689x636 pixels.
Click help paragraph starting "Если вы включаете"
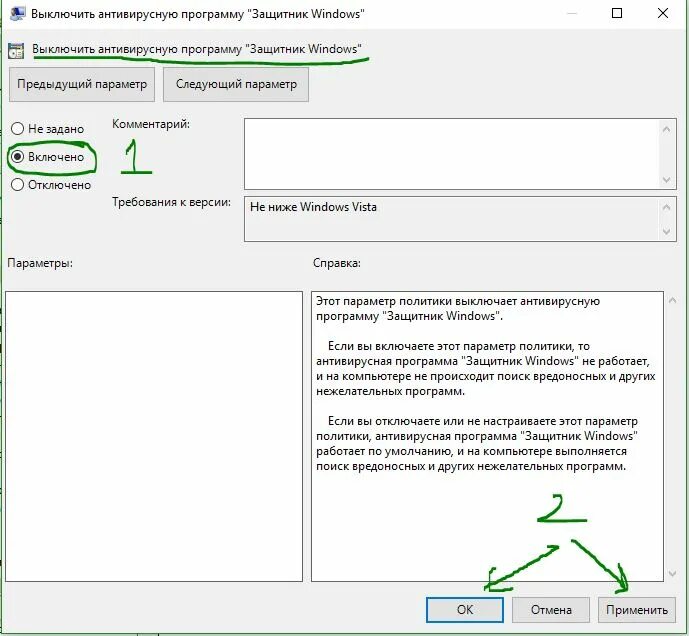click(486, 368)
